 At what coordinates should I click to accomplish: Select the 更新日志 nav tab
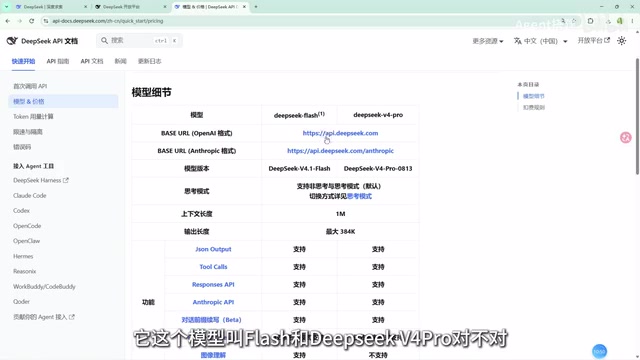(x=149, y=61)
